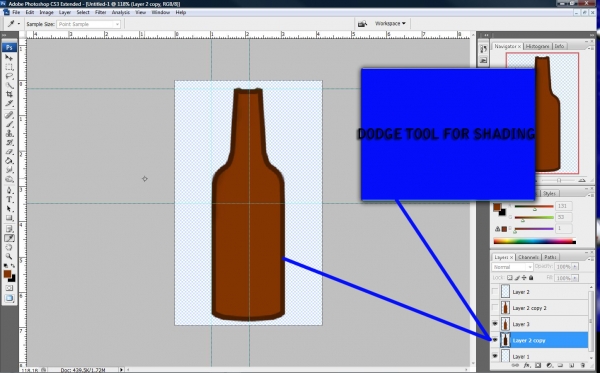Select the Layer 2 copy 2 thumbnail
The width and height of the screenshot is (600, 373).
click(x=505, y=308)
